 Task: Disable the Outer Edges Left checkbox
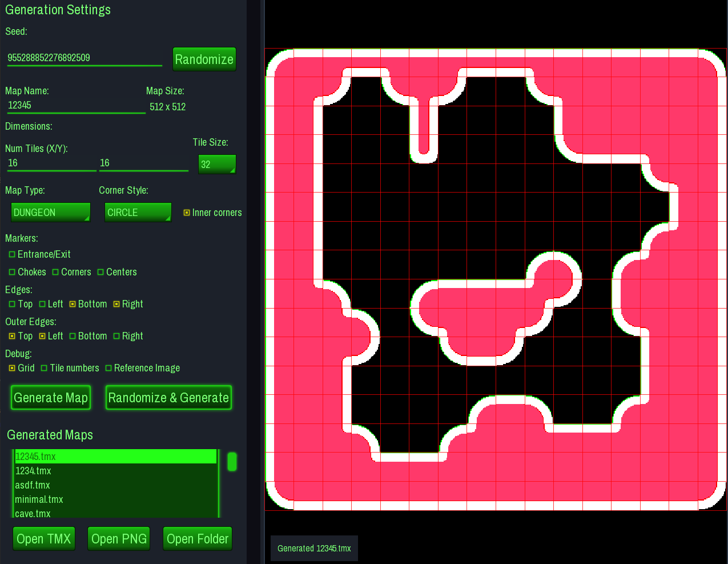[x=42, y=336]
